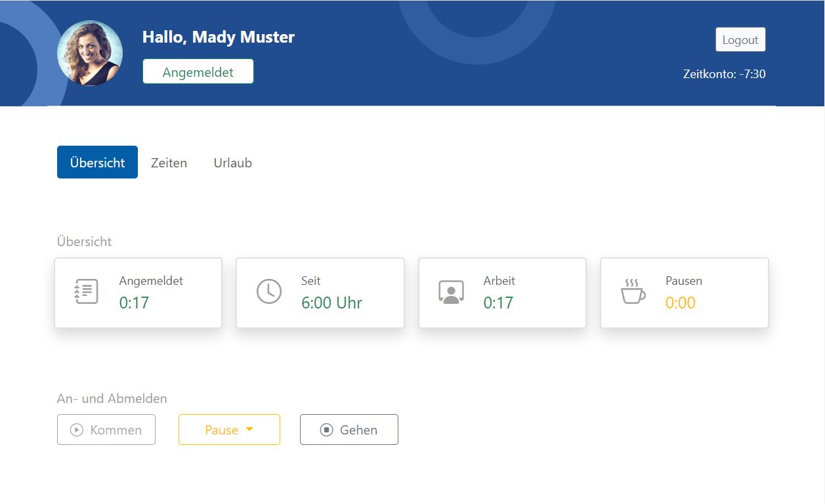This screenshot has width=825, height=504.
Task: Click the Arbeit 0:17 duration value
Action: click(498, 303)
